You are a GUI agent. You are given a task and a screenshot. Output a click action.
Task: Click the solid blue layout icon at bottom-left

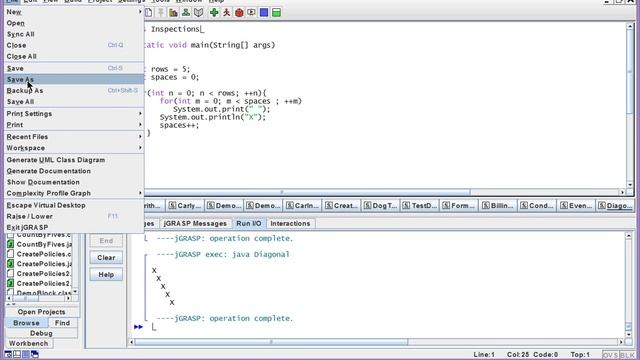26,354
